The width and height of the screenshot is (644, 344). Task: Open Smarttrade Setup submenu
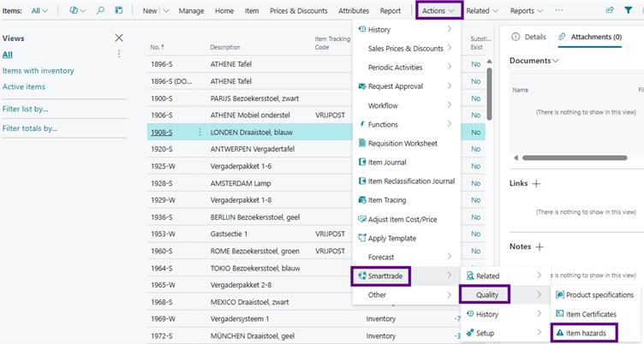(504, 333)
